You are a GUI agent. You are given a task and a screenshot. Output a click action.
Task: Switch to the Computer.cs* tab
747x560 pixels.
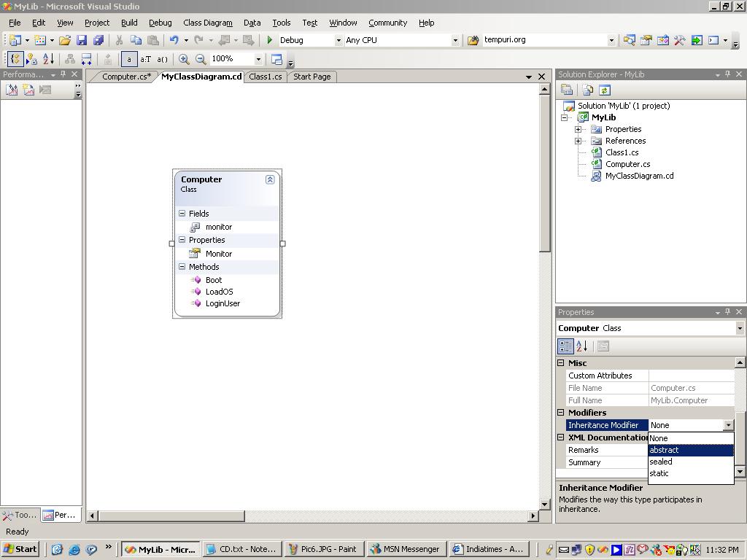tap(126, 76)
